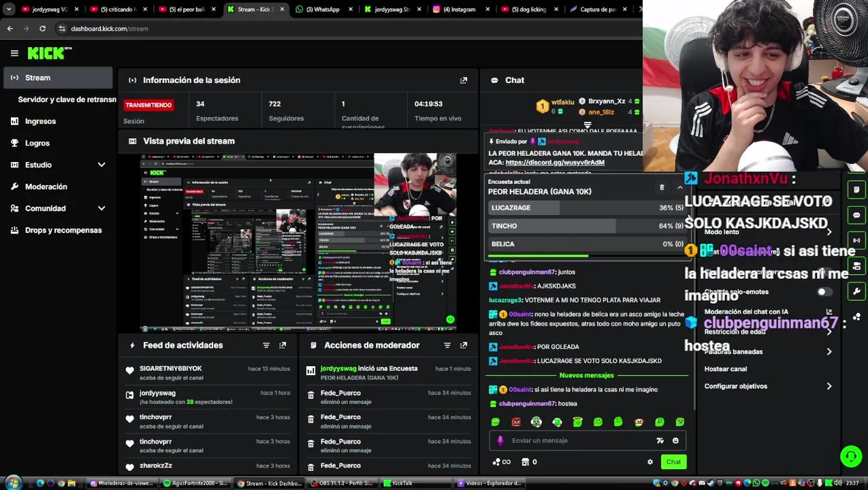Click the camera icon in right sidebar
The height and width of the screenshot is (490, 868).
pyautogui.click(x=856, y=265)
